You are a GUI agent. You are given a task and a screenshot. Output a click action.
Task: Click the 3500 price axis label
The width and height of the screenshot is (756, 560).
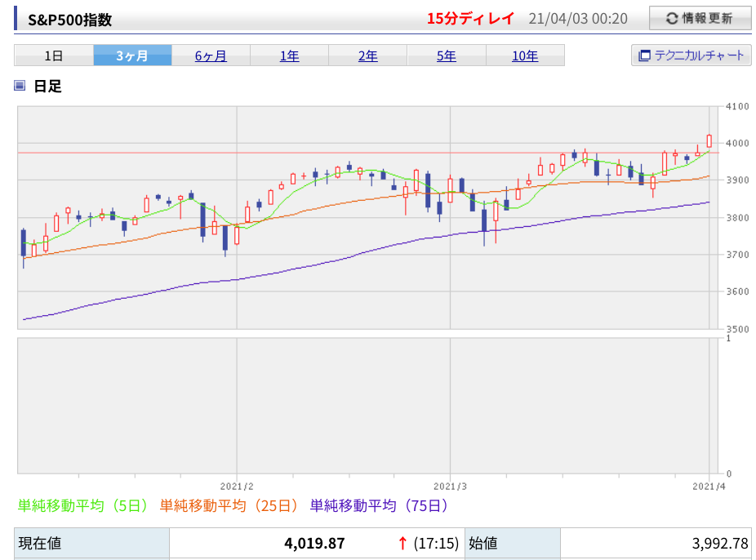click(738, 329)
